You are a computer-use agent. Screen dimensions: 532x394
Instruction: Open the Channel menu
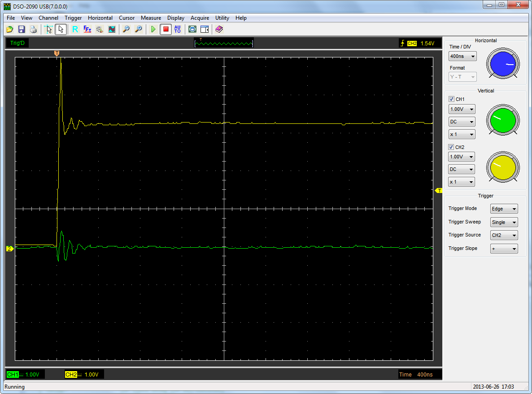click(48, 18)
